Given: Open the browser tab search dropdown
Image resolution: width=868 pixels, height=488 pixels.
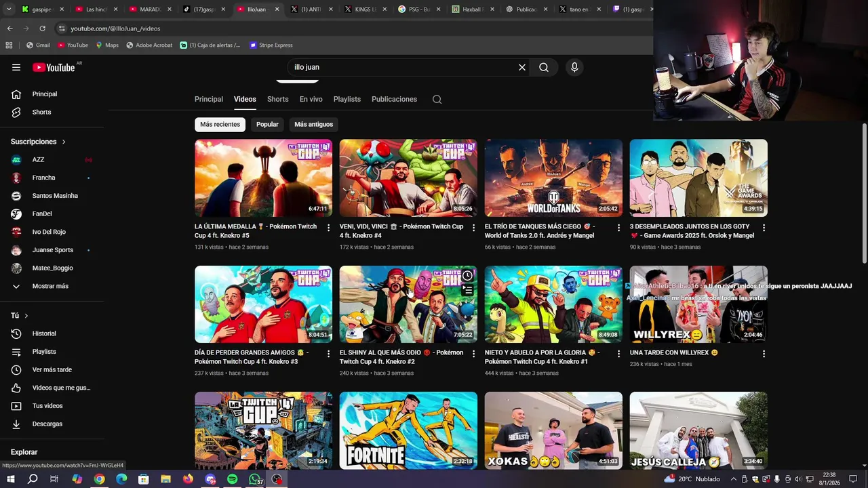Looking at the screenshot, I should tap(9, 9).
